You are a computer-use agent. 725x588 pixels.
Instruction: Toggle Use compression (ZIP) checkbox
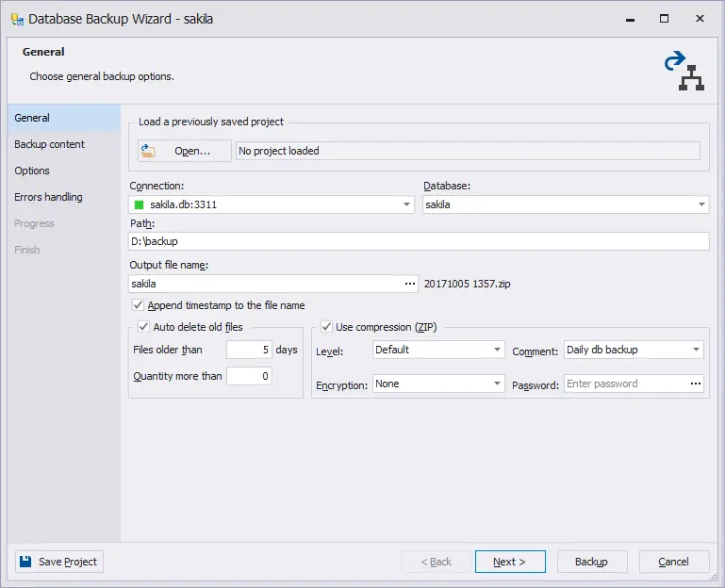click(x=326, y=326)
